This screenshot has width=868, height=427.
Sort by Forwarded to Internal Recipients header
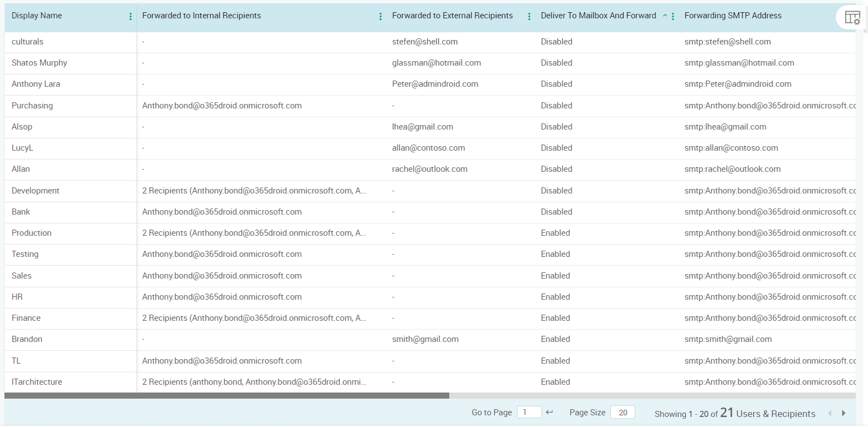[x=202, y=16]
